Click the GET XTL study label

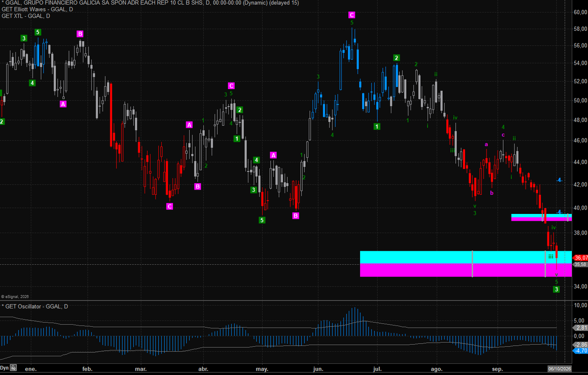26,16
